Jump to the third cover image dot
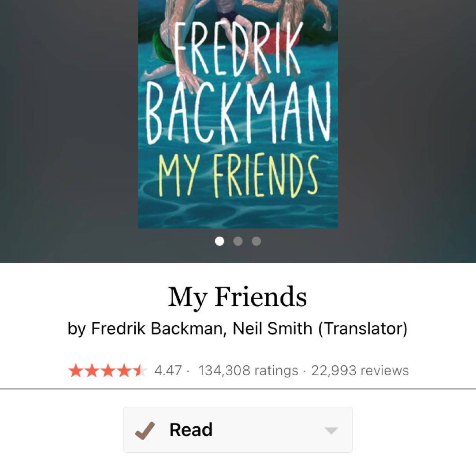This screenshot has width=476, height=476. tap(256, 241)
